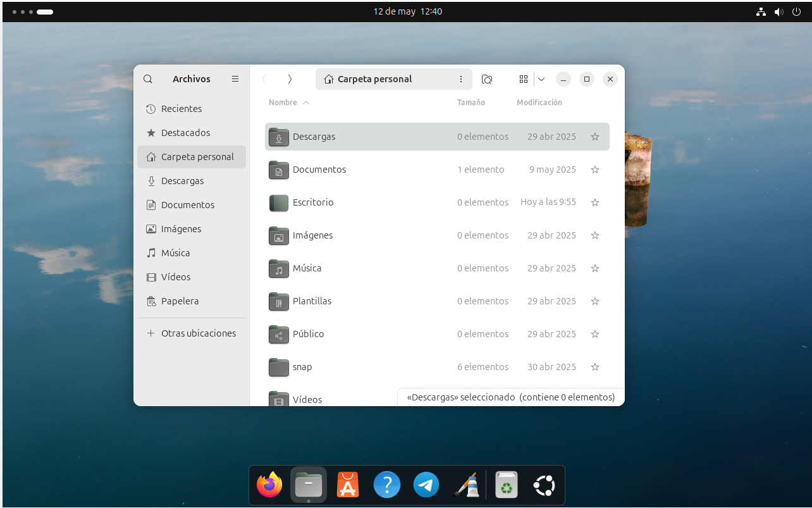
Task: Click the search folder icon in toolbar
Action: click(487, 79)
